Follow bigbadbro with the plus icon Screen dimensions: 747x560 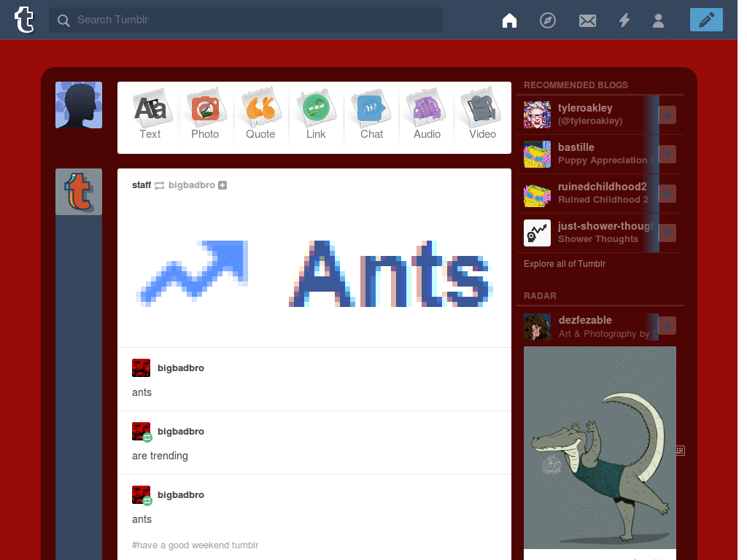pos(222,185)
